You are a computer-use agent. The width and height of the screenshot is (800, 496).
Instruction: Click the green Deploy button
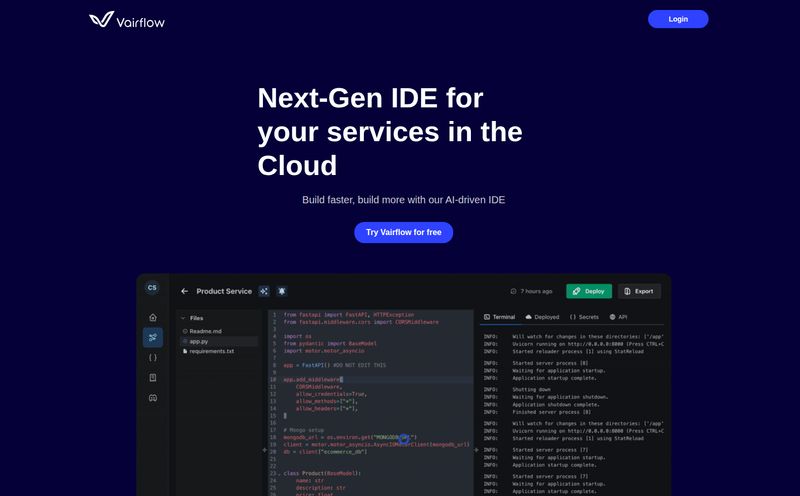pyautogui.click(x=589, y=291)
